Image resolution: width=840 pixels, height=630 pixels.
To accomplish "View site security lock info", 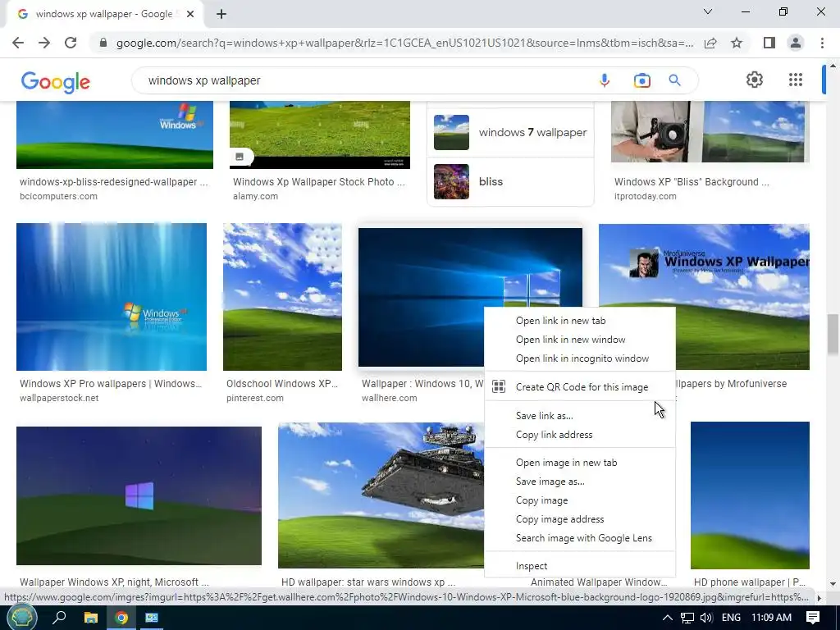I will pyautogui.click(x=103, y=43).
